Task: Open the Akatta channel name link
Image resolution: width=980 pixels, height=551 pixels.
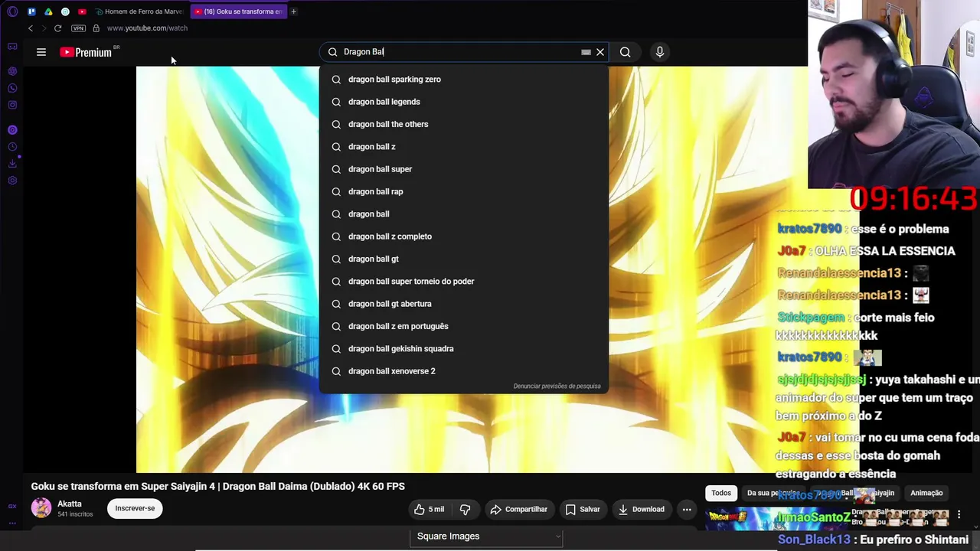Action: coord(69,504)
